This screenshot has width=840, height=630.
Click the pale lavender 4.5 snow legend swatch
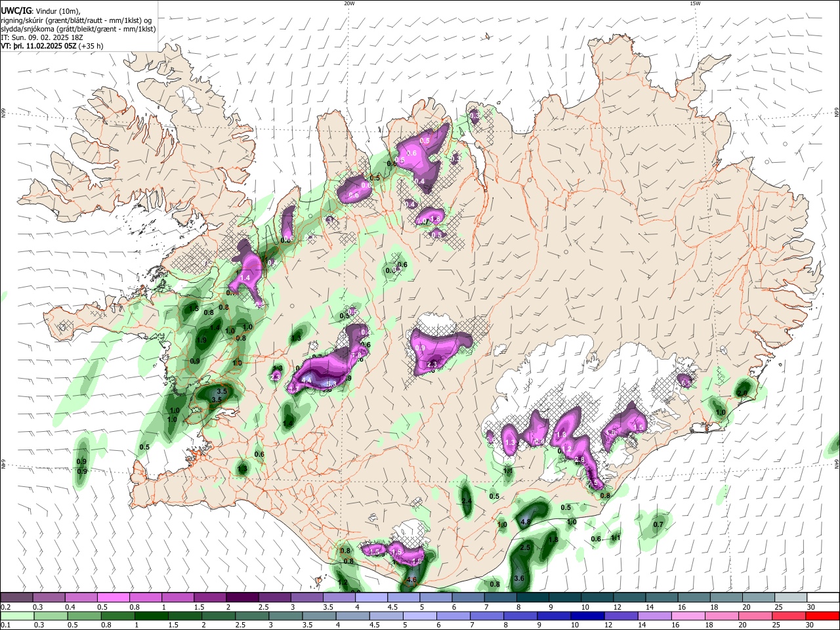click(404, 597)
